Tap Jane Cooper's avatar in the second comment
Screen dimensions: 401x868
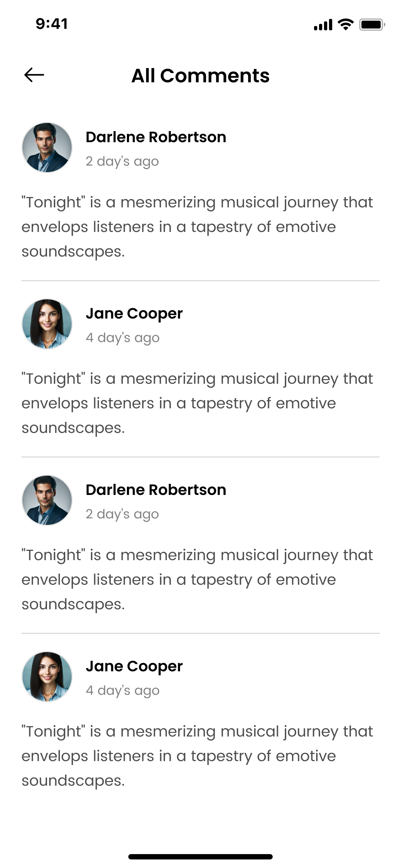point(47,324)
